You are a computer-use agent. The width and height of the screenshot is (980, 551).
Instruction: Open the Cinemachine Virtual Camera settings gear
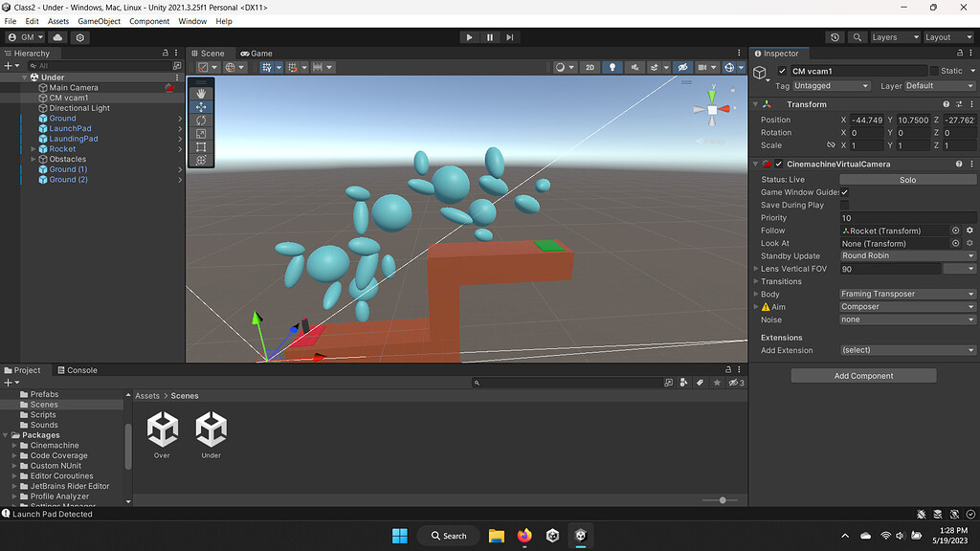[x=970, y=164]
